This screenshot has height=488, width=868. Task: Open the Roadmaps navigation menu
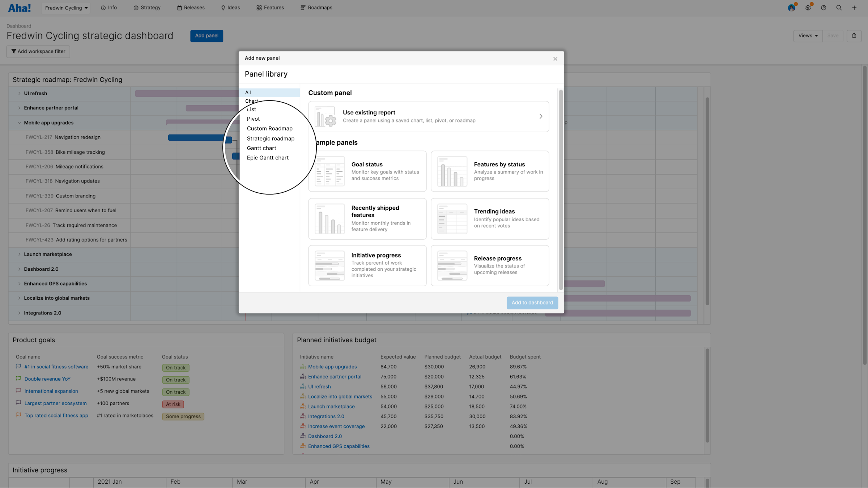tap(316, 8)
